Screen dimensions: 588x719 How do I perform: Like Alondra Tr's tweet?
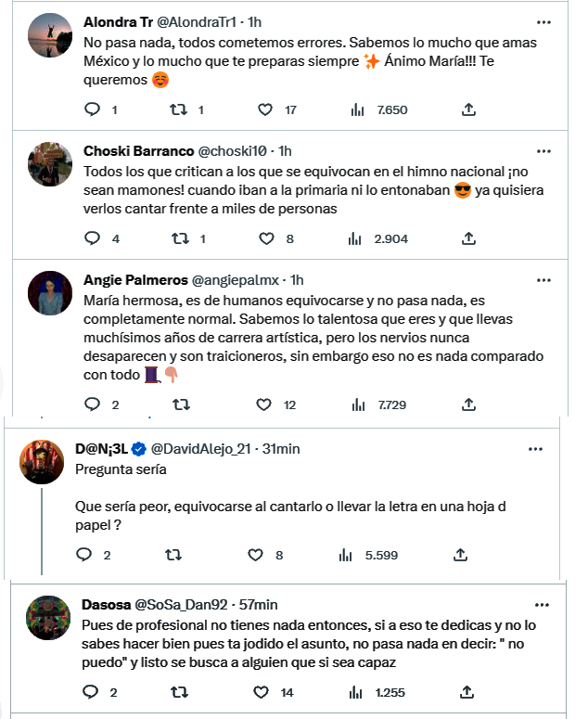point(265,109)
